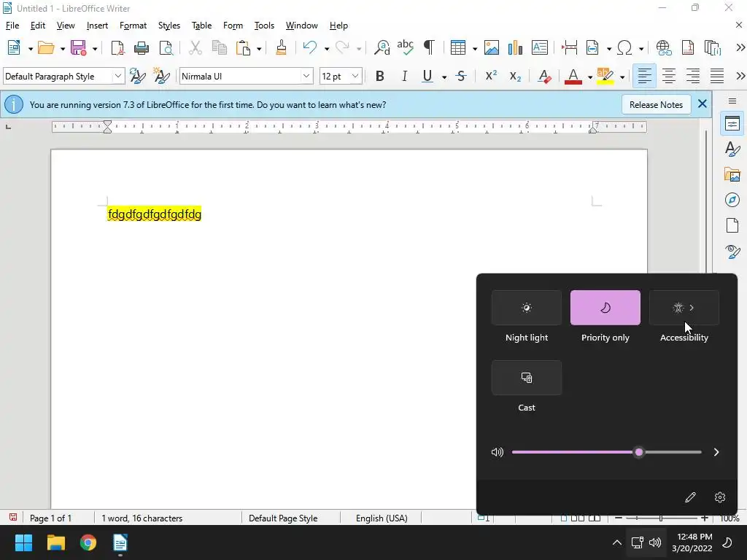Expand the underline style dropdown arrow
The height and width of the screenshot is (560, 747).
tap(444, 77)
